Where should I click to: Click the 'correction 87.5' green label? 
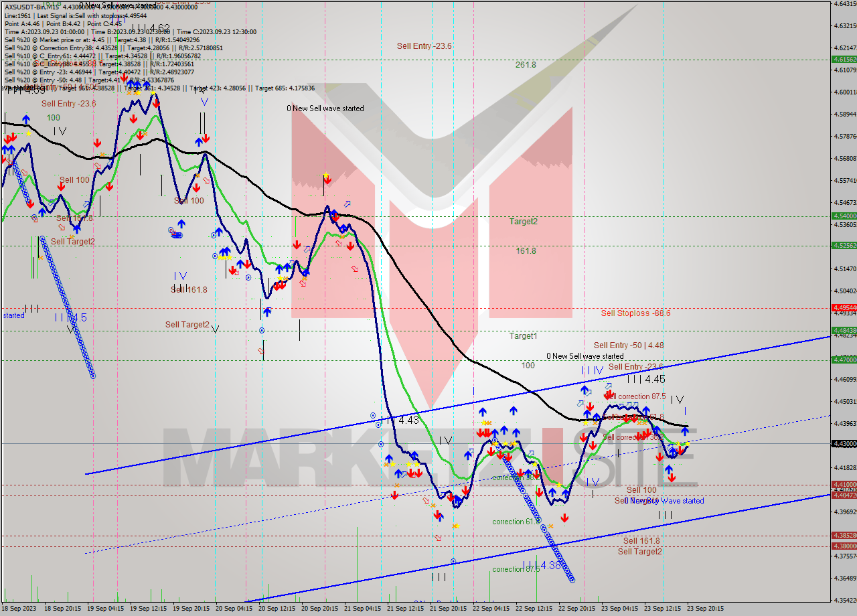[516, 569]
